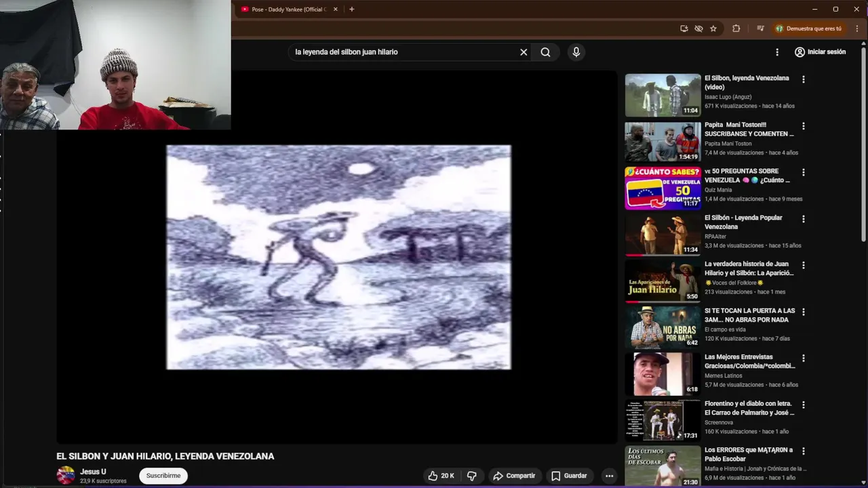Click the magnifier search button

545,52
